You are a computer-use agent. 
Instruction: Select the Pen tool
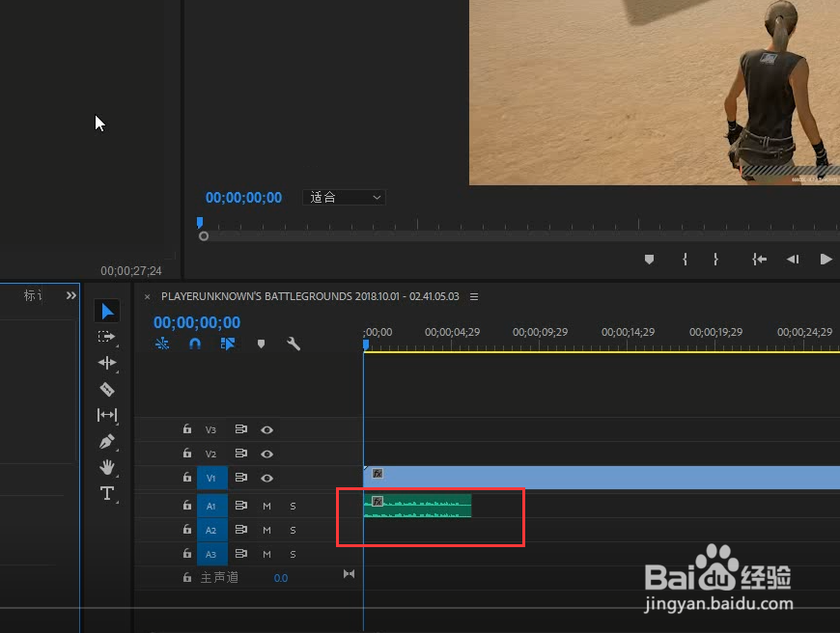pos(106,441)
